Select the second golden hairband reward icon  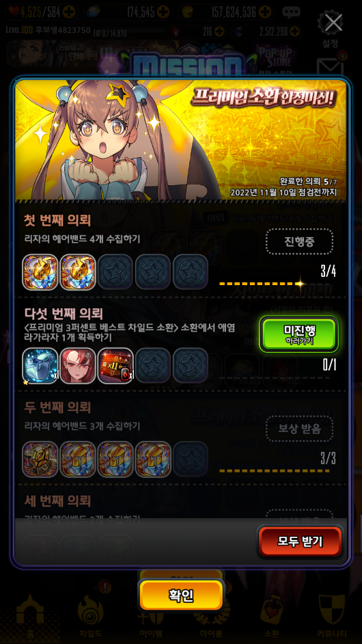coord(78,272)
